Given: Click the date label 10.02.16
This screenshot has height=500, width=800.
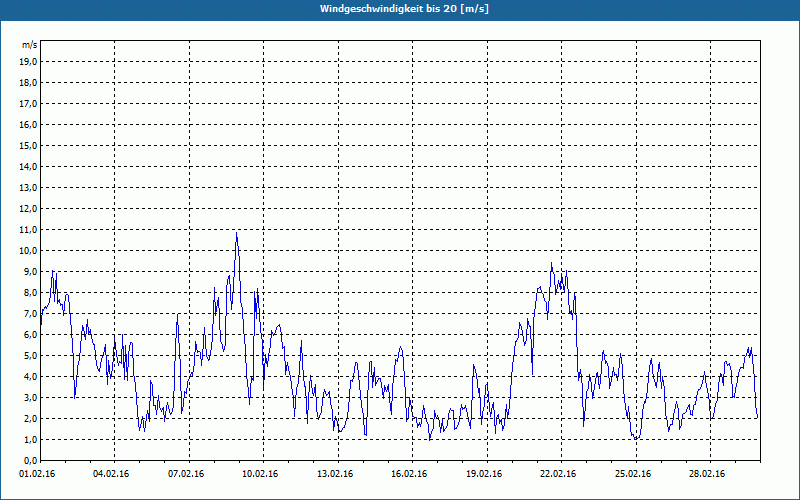Looking at the screenshot, I should [260, 474].
